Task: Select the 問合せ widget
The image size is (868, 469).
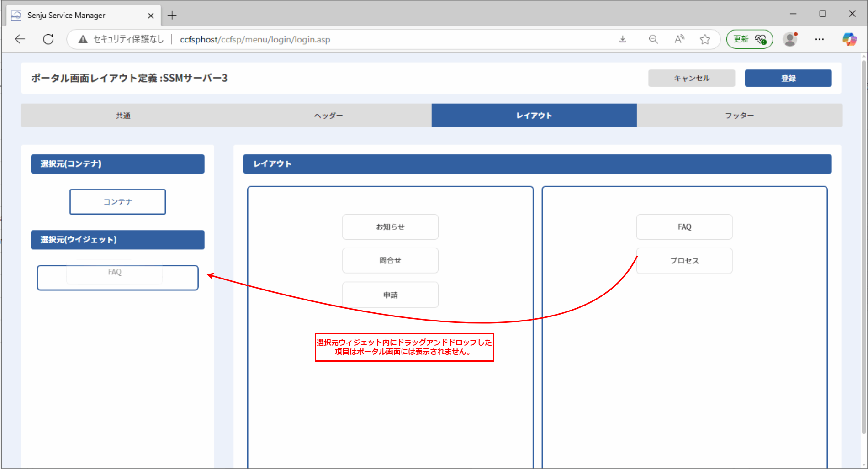Action: click(391, 261)
